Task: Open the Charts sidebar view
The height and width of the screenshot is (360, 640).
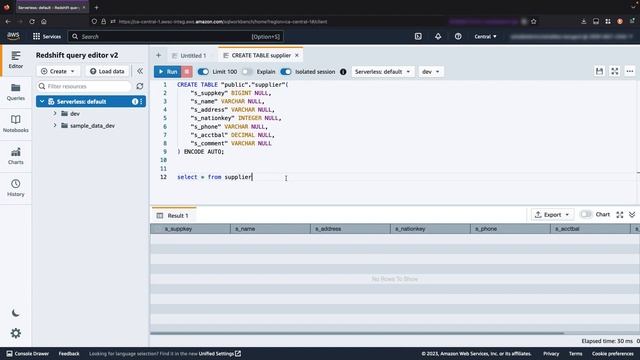Action: (x=16, y=156)
